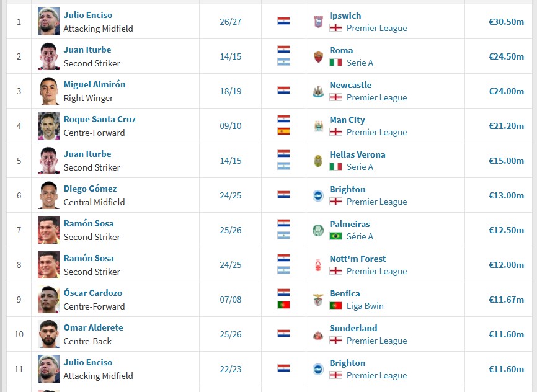Click the Newcastle club crest icon
The height and width of the screenshot is (392, 537).
pyautogui.click(x=318, y=91)
